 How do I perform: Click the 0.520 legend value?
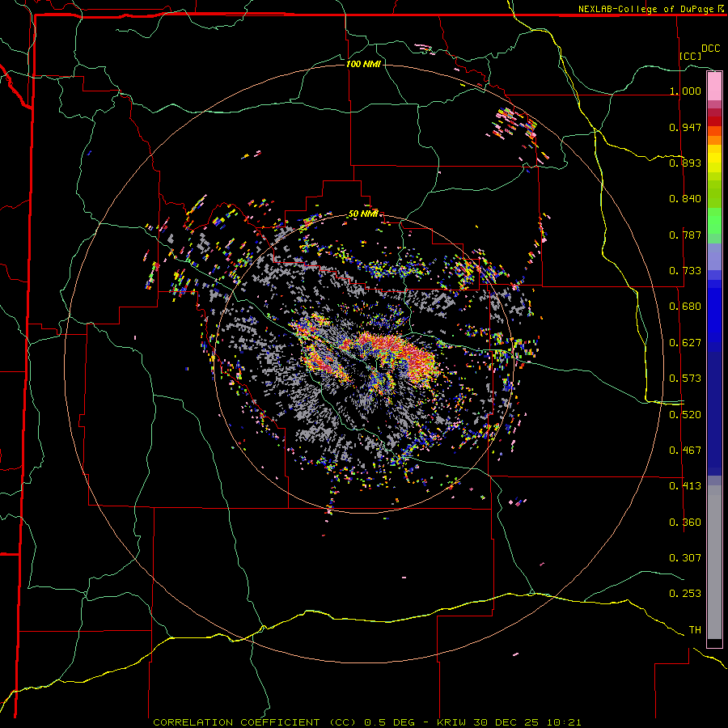pos(685,415)
